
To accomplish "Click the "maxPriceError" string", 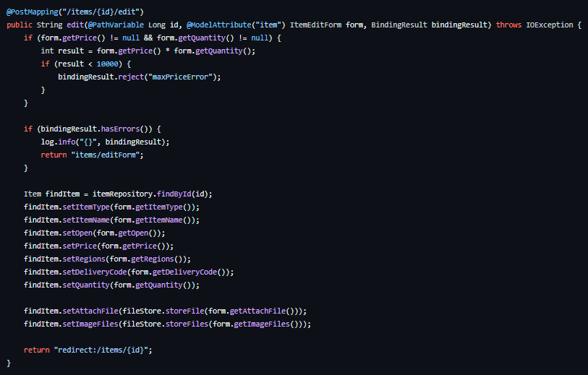I will click(180, 77).
